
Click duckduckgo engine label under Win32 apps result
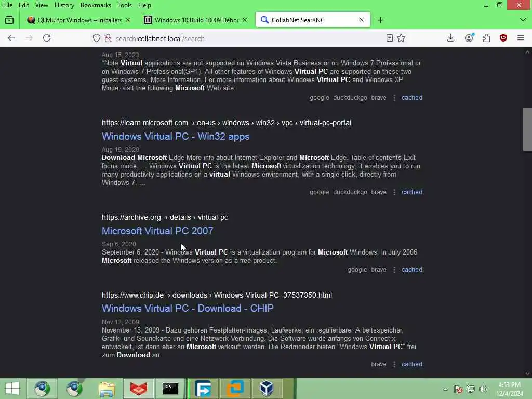[350, 192]
